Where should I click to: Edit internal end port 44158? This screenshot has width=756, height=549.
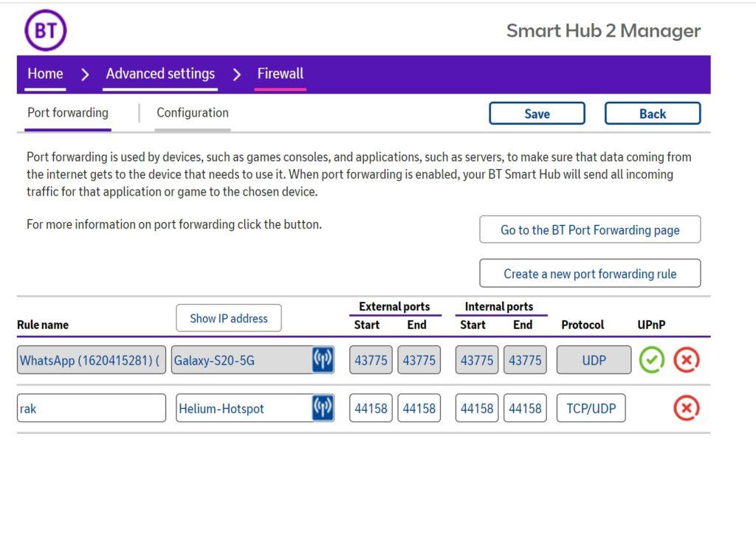525,408
